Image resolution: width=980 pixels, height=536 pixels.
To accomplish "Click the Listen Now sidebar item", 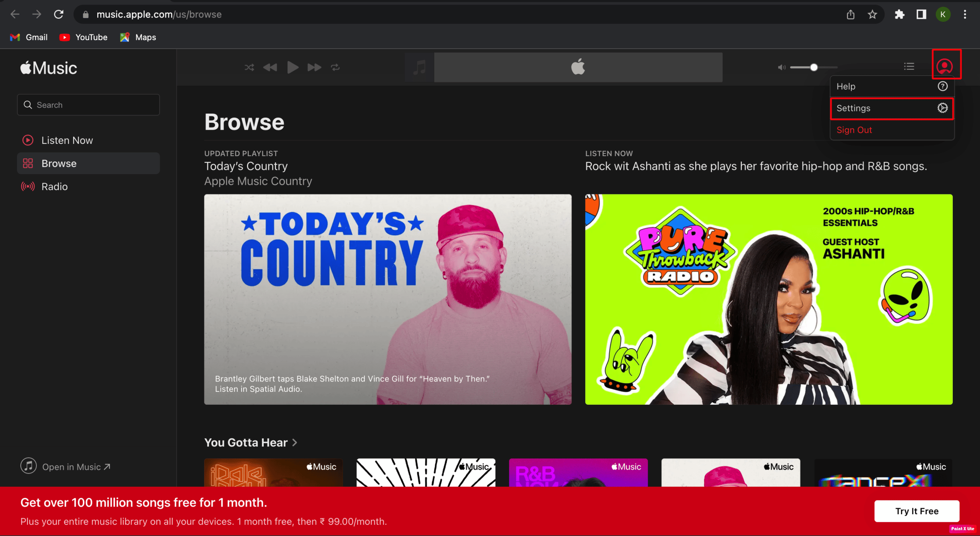I will (x=67, y=140).
